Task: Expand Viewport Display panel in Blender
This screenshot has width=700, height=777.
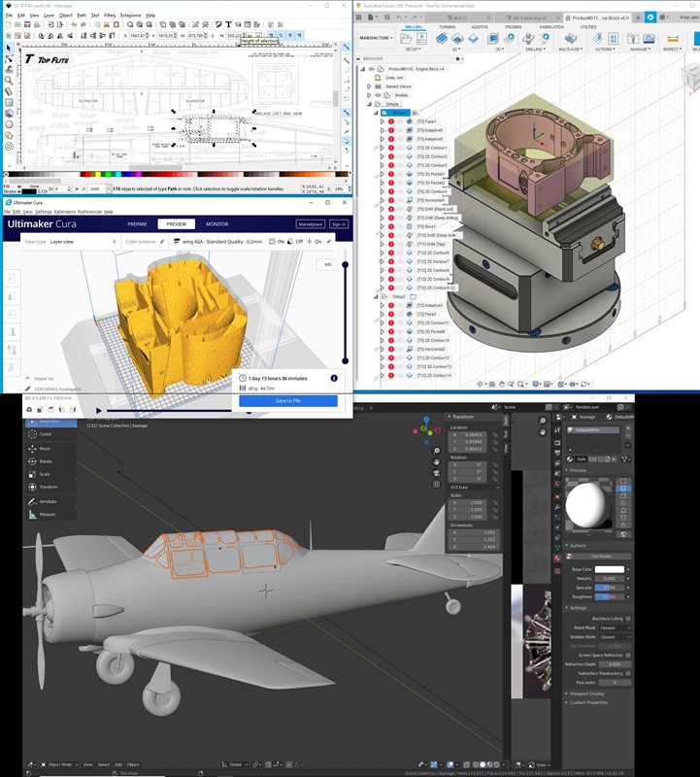Action: 586,693
